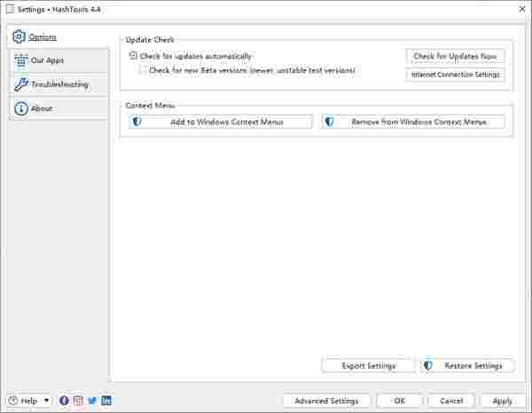Screen dimensions: 532x413
Task: Click the Troubleshooting wrench icon
Action: coord(21,84)
